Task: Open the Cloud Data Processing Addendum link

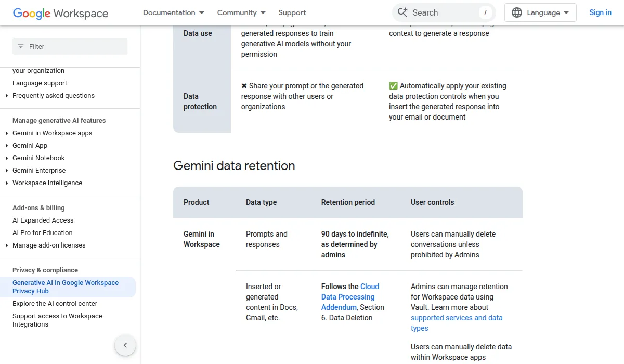Action: tap(350, 297)
